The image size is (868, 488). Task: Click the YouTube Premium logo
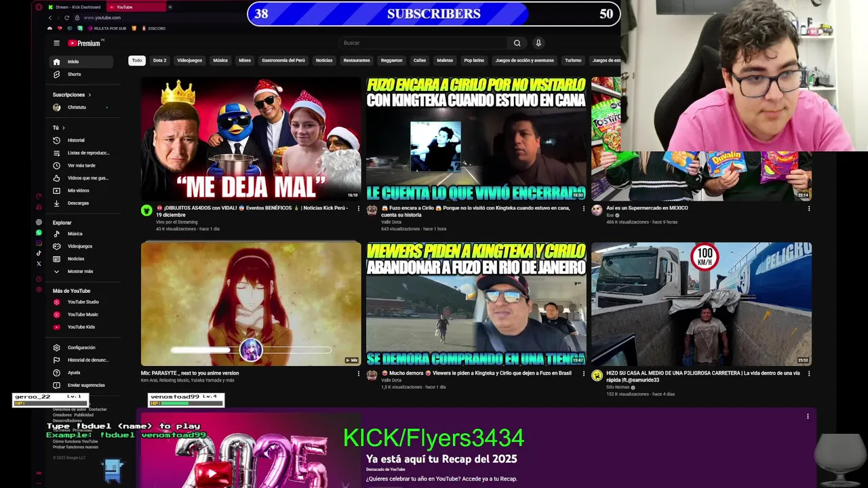tap(85, 43)
